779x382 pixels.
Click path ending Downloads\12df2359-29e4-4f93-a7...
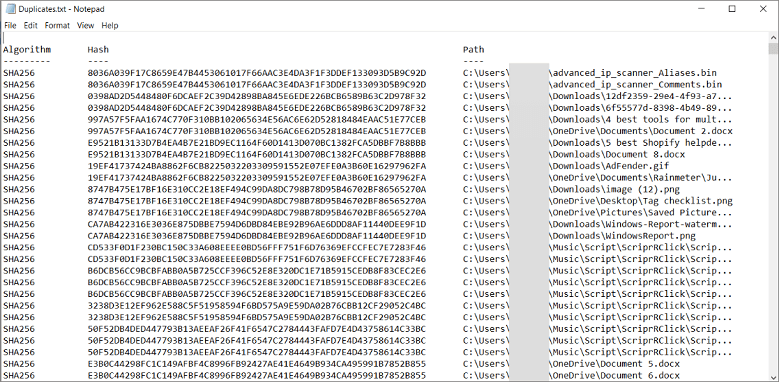click(x=598, y=96)
